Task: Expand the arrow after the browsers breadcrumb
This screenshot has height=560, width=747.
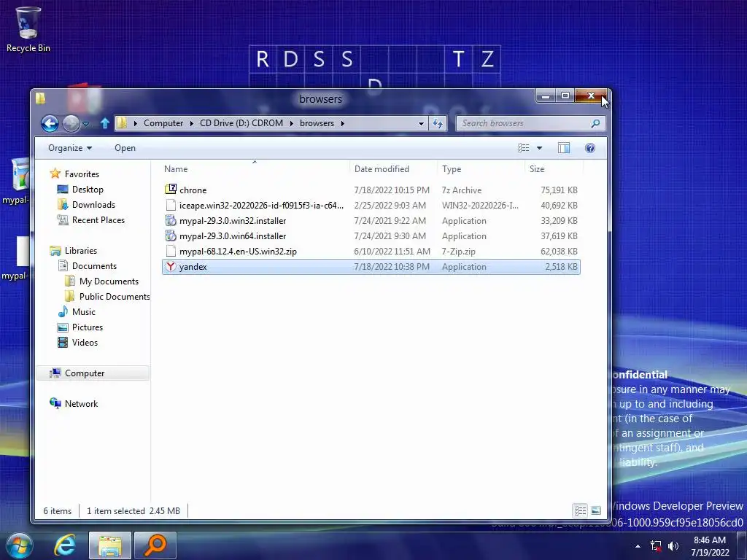Action: 343,123
